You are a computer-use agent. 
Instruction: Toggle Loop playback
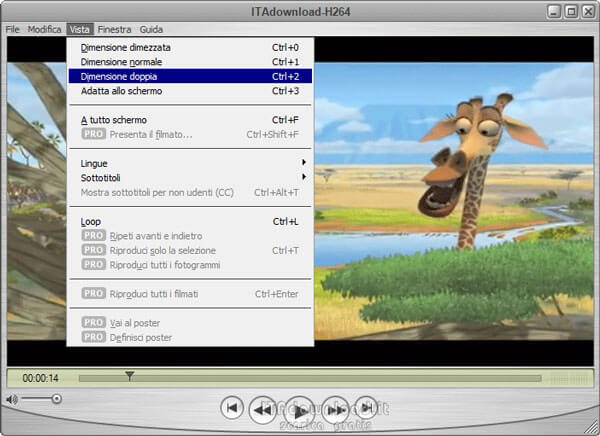click(190, 222)
